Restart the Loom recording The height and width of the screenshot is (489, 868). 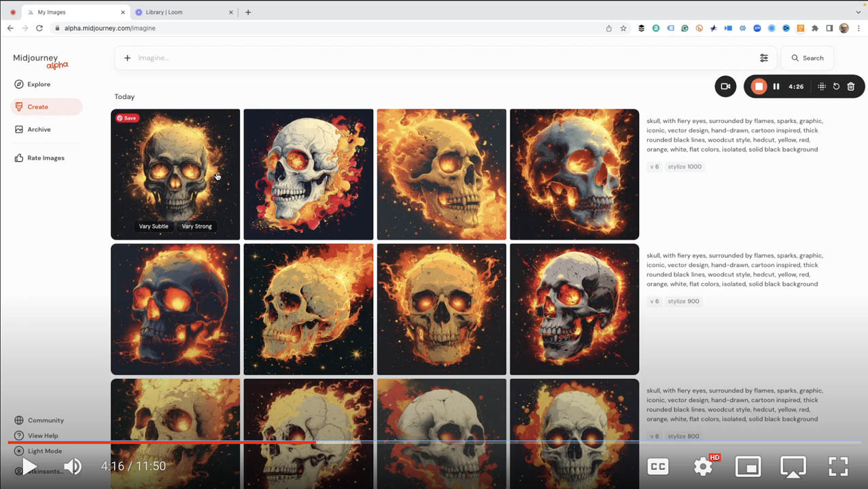pos(836,86)
